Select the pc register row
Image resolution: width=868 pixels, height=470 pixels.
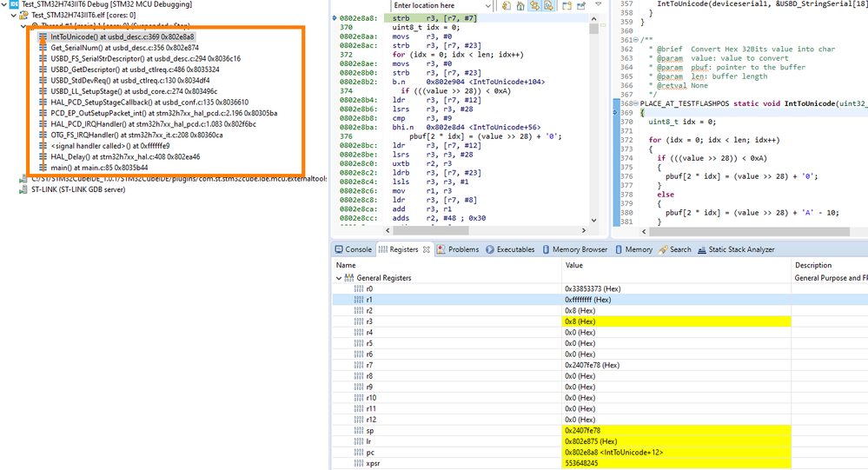tap(369, 453)
